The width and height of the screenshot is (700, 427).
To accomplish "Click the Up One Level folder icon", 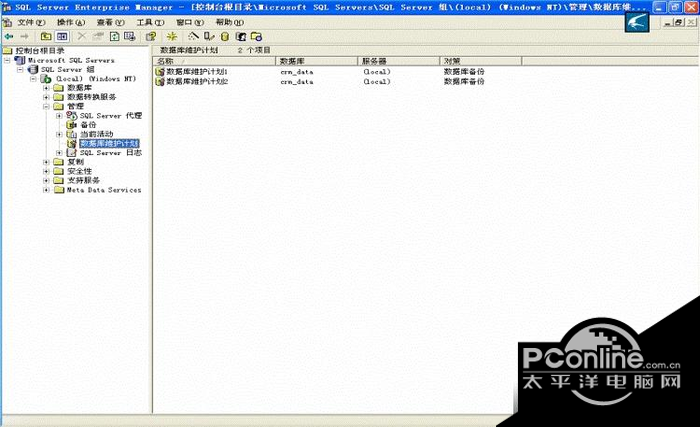I will pos(46,37).
